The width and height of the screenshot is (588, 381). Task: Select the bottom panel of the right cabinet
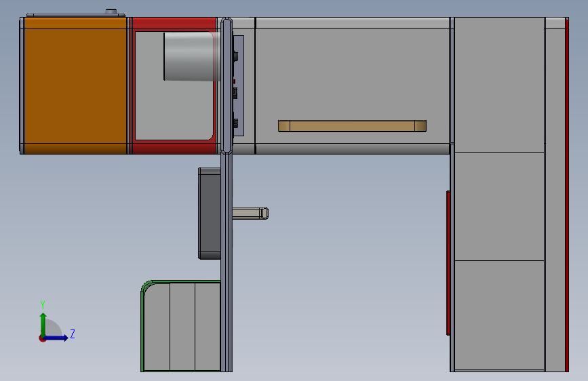point(499,315)
